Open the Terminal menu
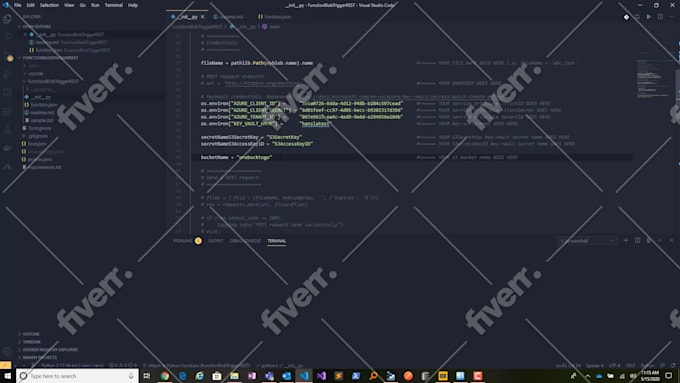The width and height of the screenshot is (680, 383). [x=114, y=5]
